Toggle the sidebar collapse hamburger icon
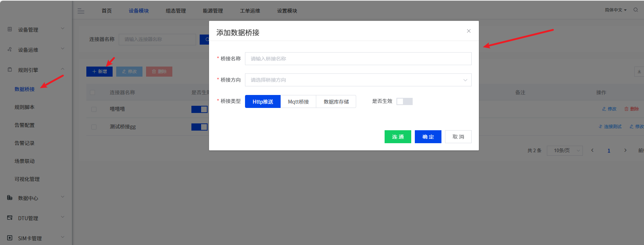Viewport: 644px width, 245px height. (x=81, y=11)
